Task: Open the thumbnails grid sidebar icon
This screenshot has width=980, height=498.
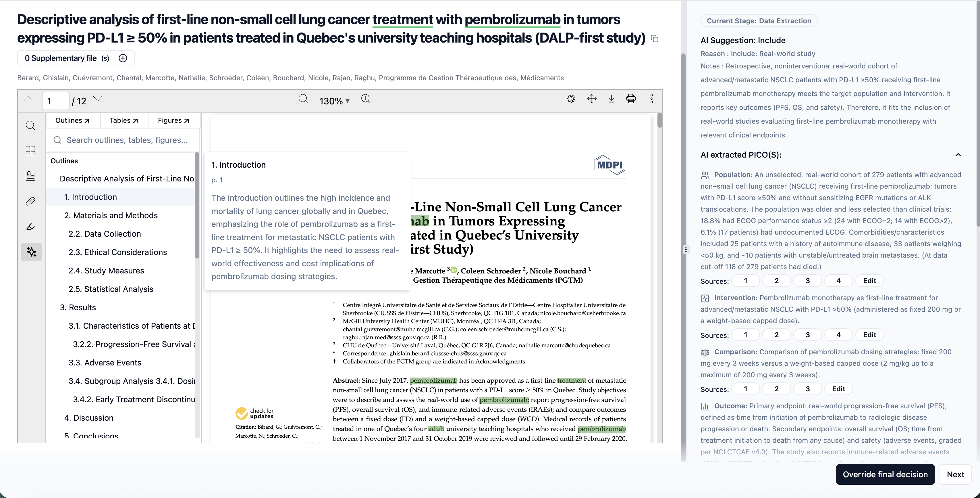Action: tap(30, 151)
